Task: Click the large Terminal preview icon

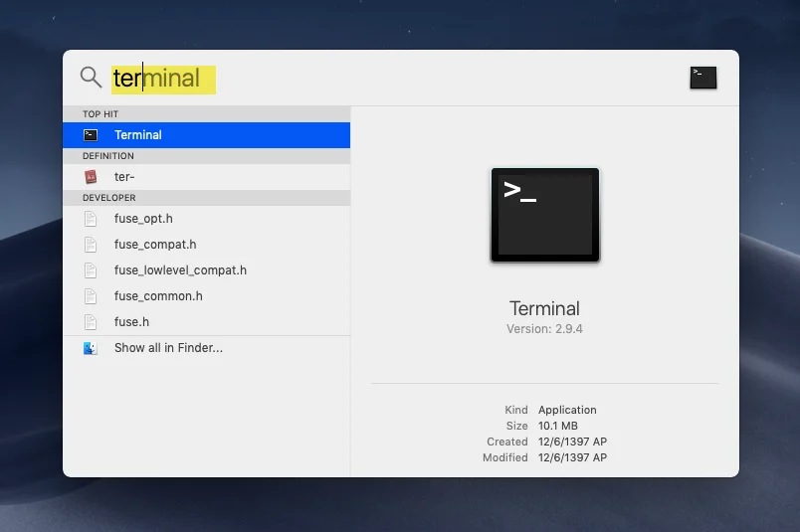Action: tap(545, 215)
